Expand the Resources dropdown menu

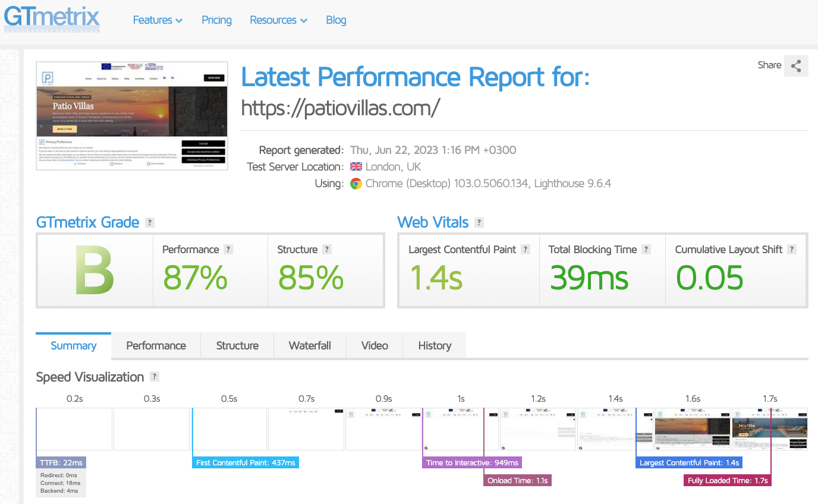click(278, 20)
